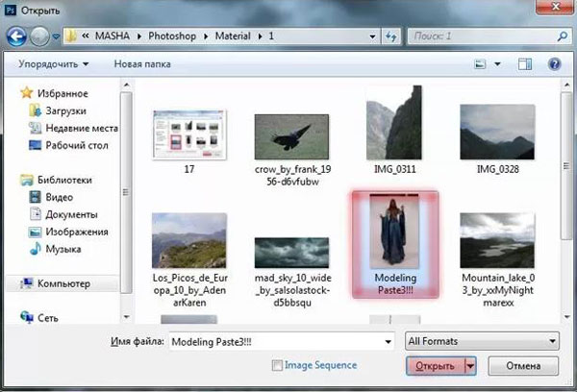
Task: Open the All Formats dropdown
Action: [482, 341]
